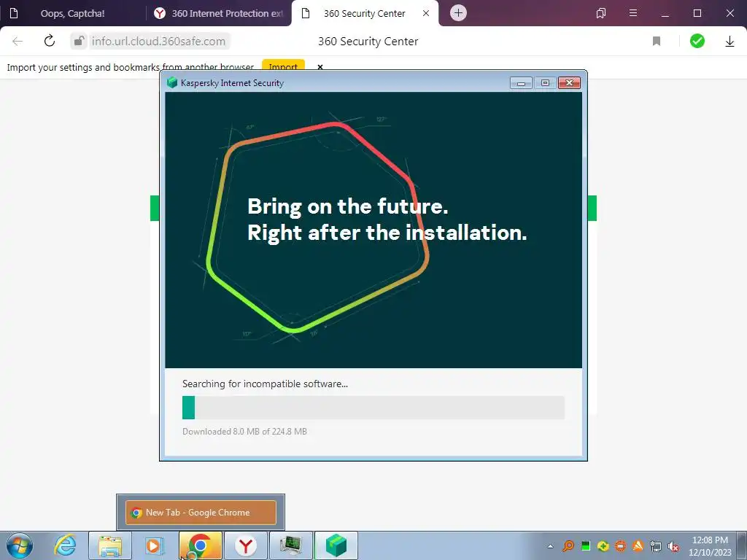Dismiss the import settings notification bar

tap(320, 67)
